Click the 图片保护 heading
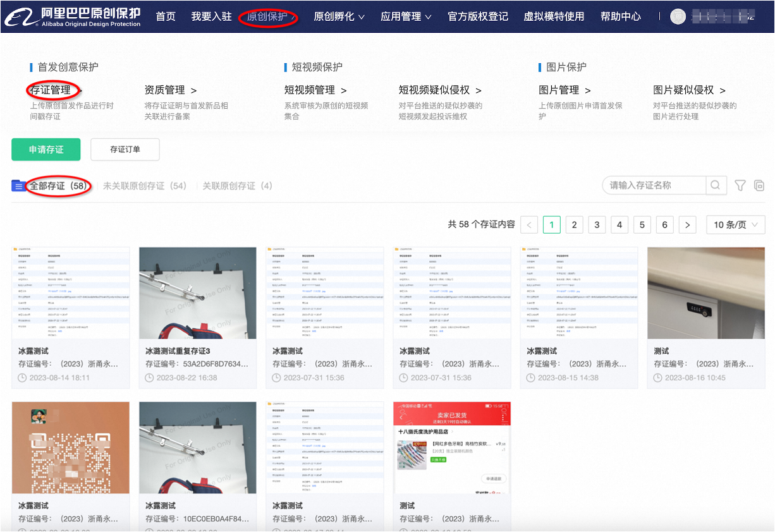This screenshot has height=532, width=775. tap(566, 67)
